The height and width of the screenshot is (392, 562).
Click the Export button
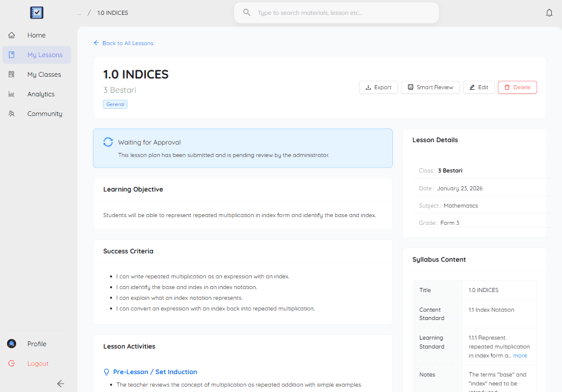378,87
